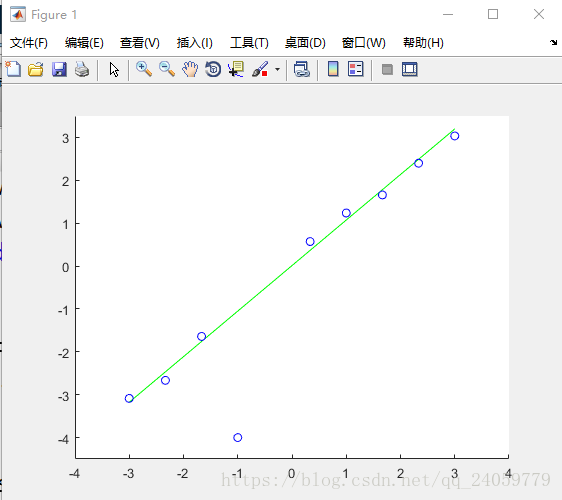Click the MATLAB logo in title bar
562x500 pixels.
point(18,14)
